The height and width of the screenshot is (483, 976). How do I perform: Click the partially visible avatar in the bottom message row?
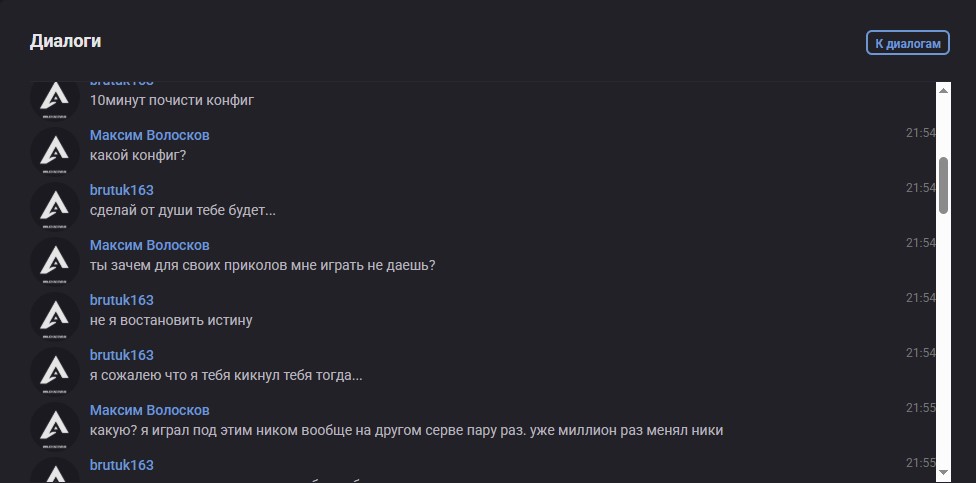coord(55,470)
